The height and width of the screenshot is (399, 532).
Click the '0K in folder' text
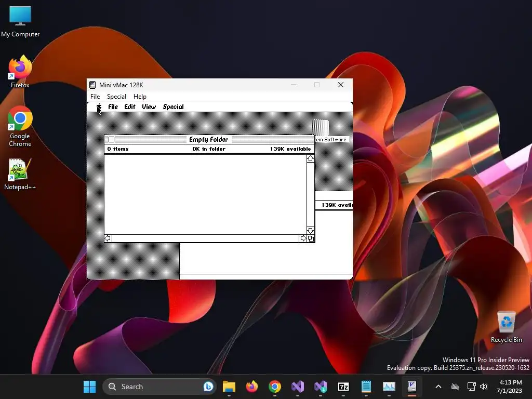tap(209, 149)
